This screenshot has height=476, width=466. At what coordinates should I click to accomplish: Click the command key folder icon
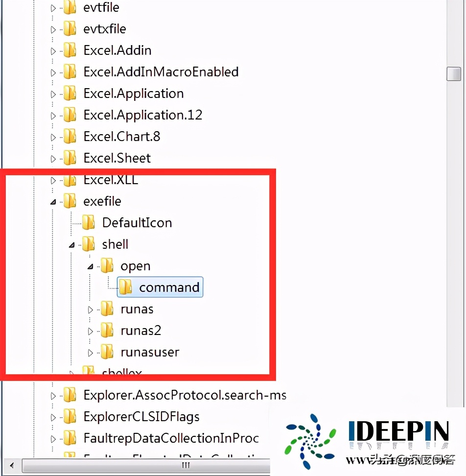tap(125, 287)
